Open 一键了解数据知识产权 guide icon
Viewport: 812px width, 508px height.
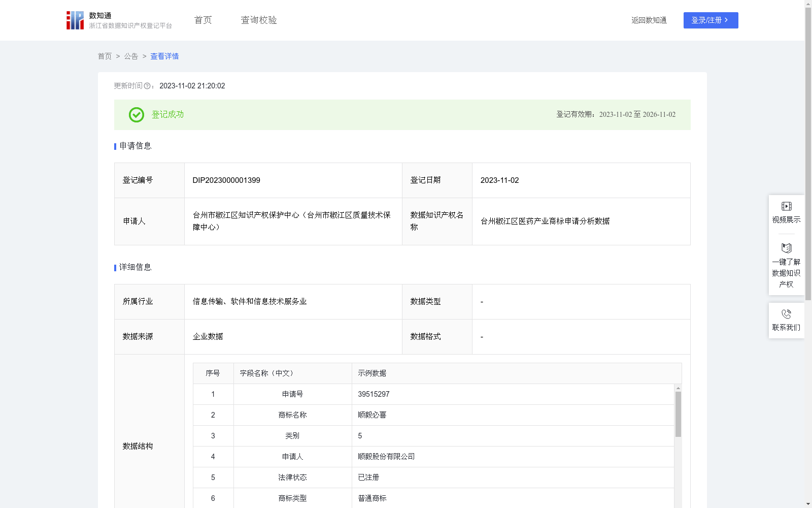tap(786, 248)
